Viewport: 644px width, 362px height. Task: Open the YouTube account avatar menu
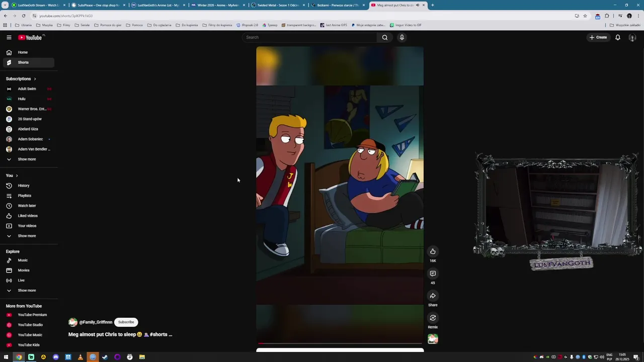point(632,38)
